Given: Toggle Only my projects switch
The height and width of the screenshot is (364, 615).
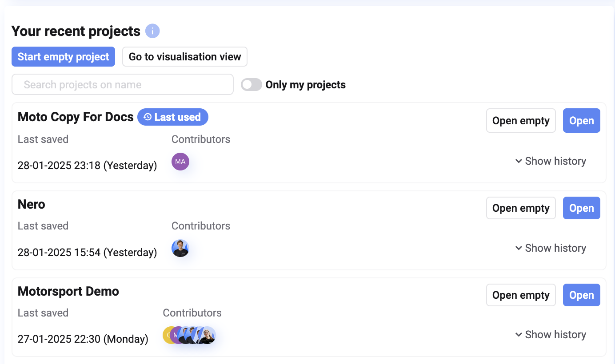Looking at the screenshot, I should pyautogui.click(x=252, y=85).
